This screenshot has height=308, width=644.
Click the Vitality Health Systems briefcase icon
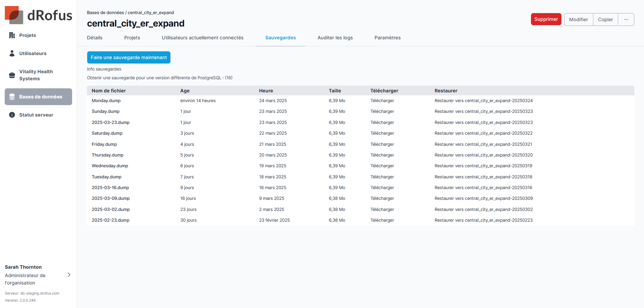(12, 75)
